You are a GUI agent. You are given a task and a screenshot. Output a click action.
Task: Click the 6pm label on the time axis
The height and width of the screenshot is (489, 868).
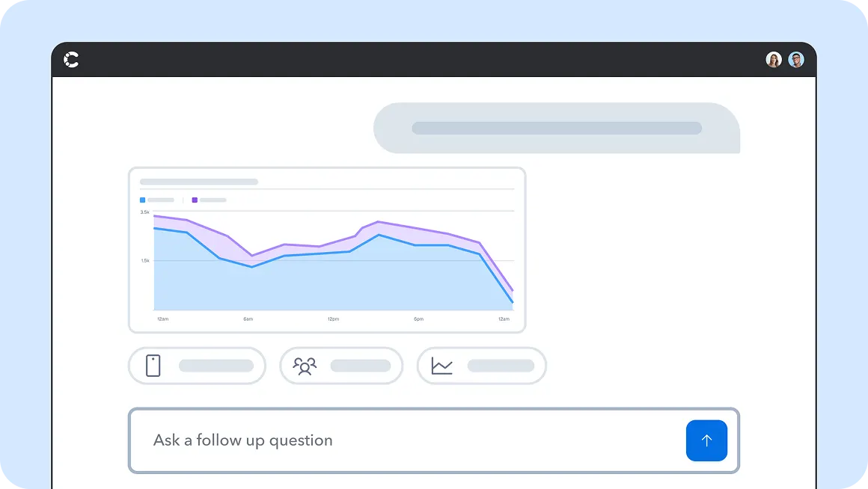[x=419, y=319]
